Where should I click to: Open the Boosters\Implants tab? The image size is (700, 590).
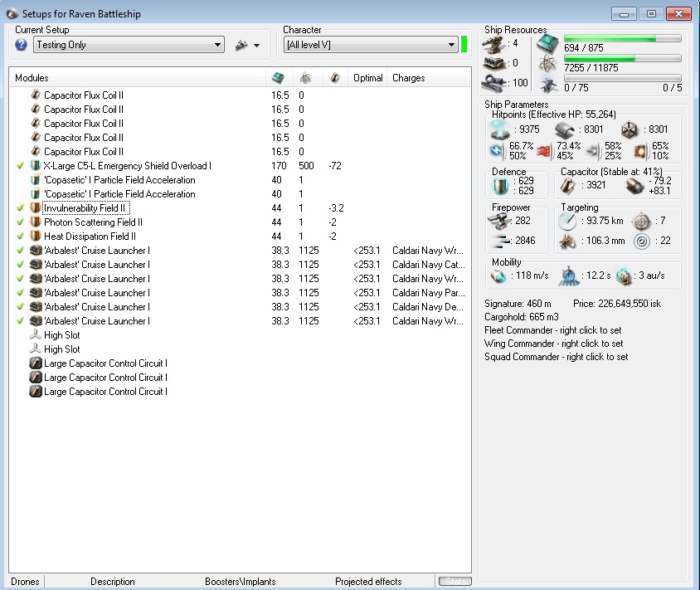coord(241,582)
